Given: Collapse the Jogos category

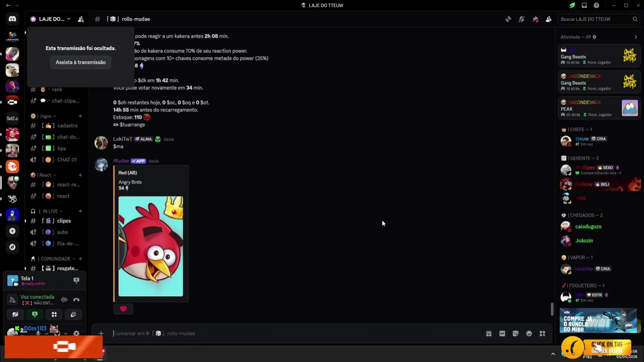Looking at the screenshot, I should point(43,116).
